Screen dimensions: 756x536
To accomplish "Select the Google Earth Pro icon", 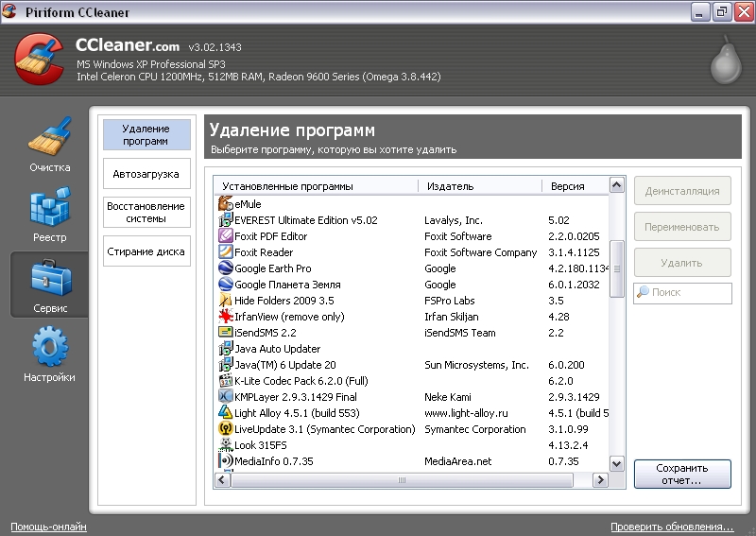I will [x=225, y=268].
